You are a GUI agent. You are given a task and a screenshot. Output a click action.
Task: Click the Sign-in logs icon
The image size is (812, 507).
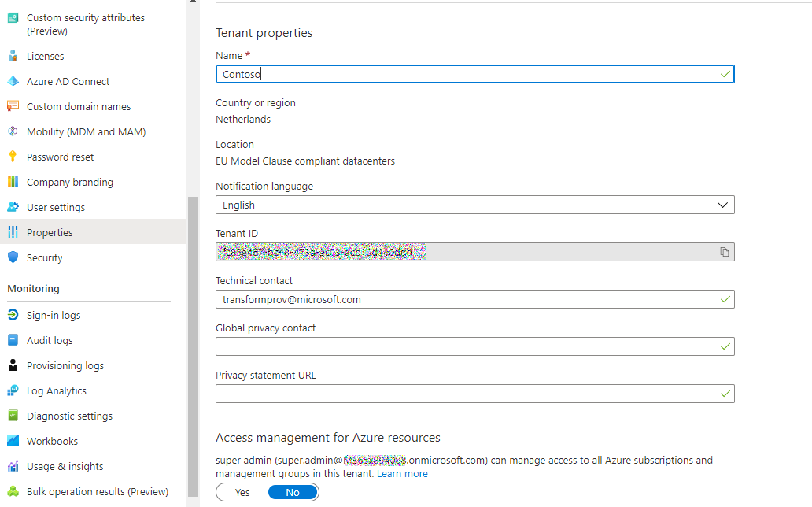click(x=13, y=315)
